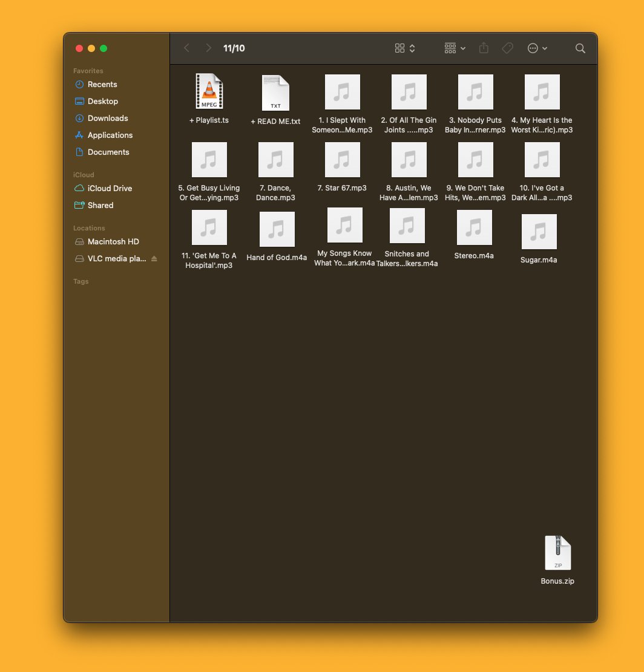
Task: Select '11. Get Me To A Hospital.mp3'
Action: point(209,227)
